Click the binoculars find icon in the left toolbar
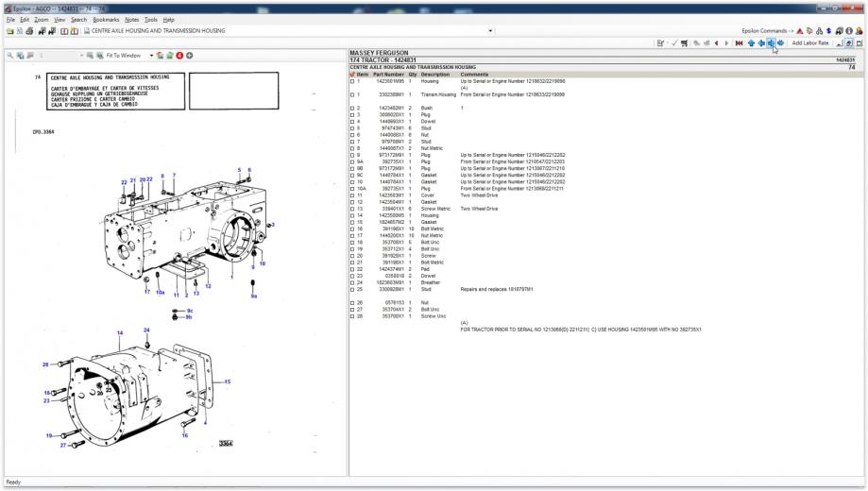Viewport: 868px width, 491px height. (43, 31)
